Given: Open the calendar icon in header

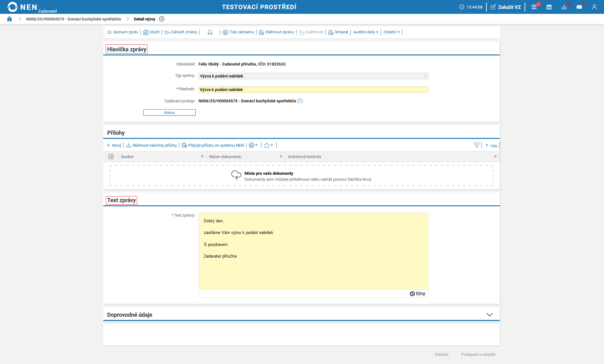Looking at the screenshot, I should (x=549, y=7).
